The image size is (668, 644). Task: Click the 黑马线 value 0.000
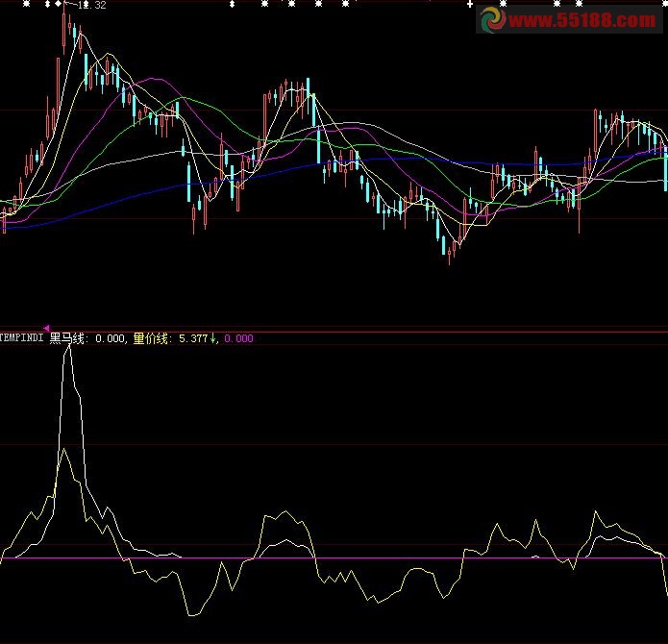pyautogui.click(x=111, y=338)
